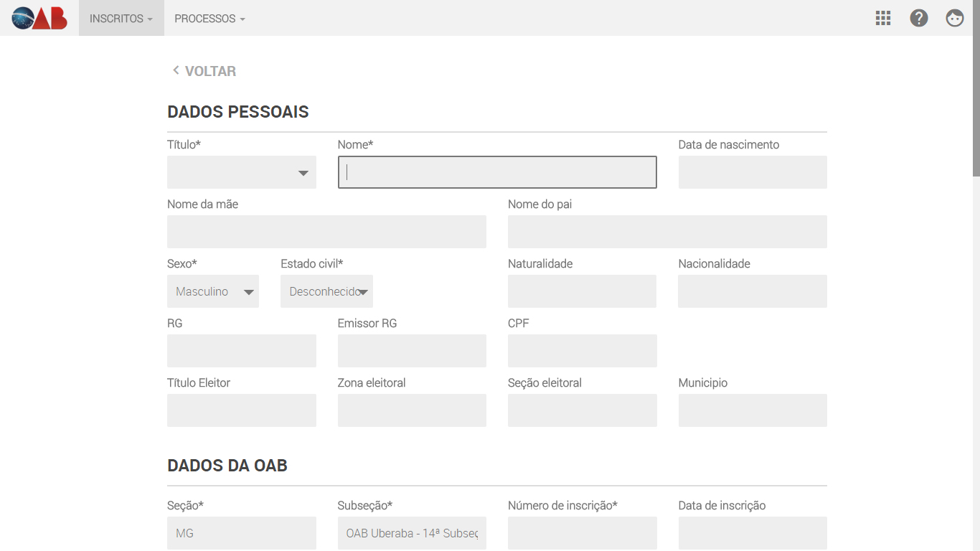Open the Inscritos menu
Image resolution: width=980 pixels, height=551 pixels.
tap(121, 19)
